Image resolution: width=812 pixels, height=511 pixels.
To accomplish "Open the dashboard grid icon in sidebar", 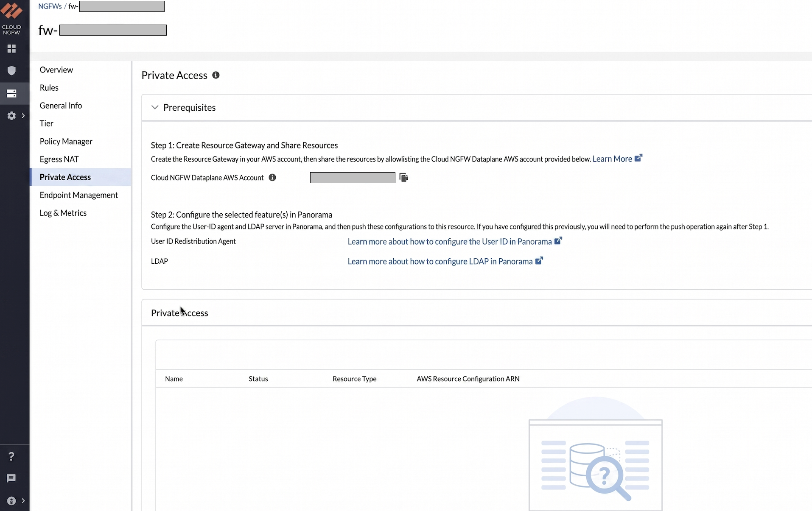I will click(x=11, y=49).
